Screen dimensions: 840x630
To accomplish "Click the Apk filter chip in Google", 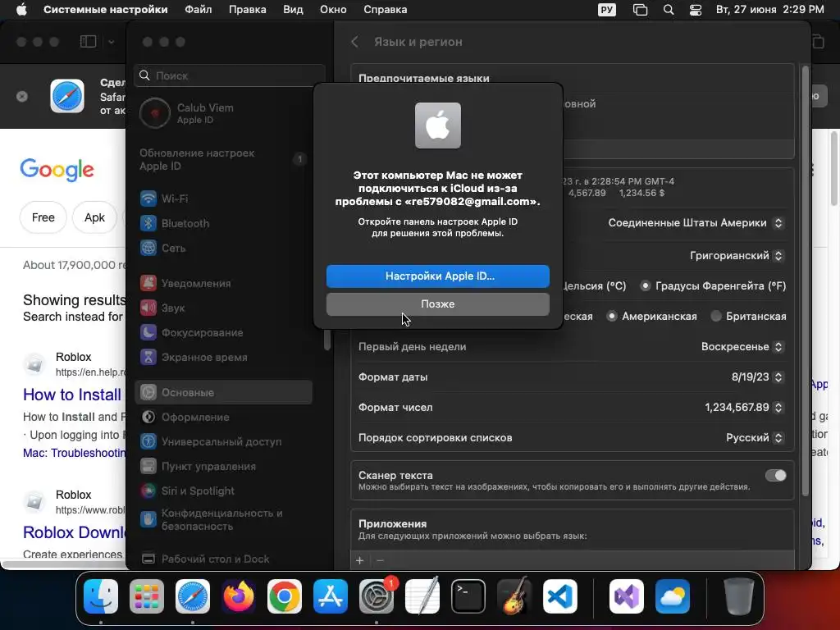I will tap(95, 217).
